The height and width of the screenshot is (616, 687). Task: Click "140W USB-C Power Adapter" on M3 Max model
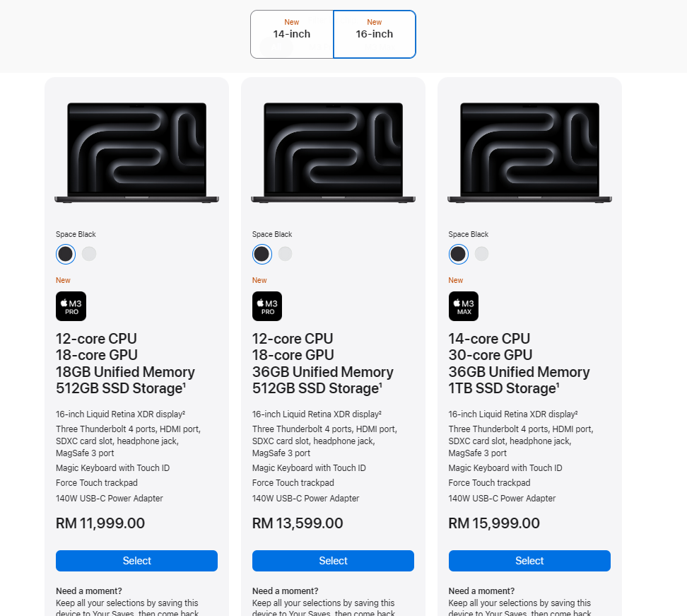click(x=502, y=499)
